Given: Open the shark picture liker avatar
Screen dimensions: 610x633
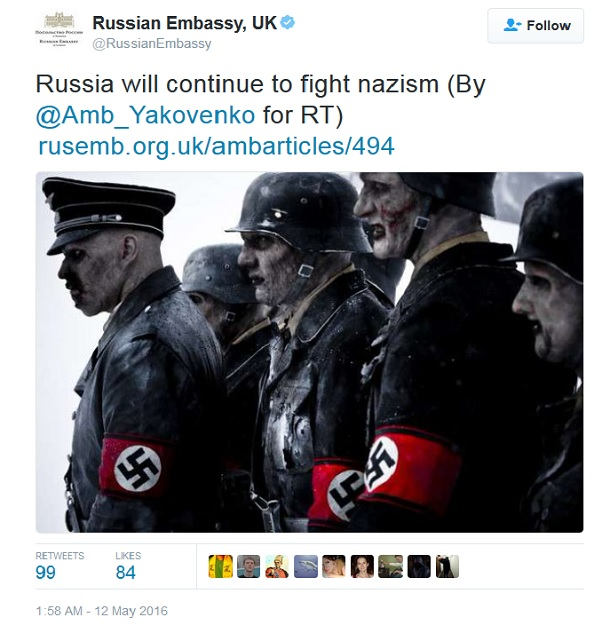Looking at the screenshot, I should (x=306, y=566).
